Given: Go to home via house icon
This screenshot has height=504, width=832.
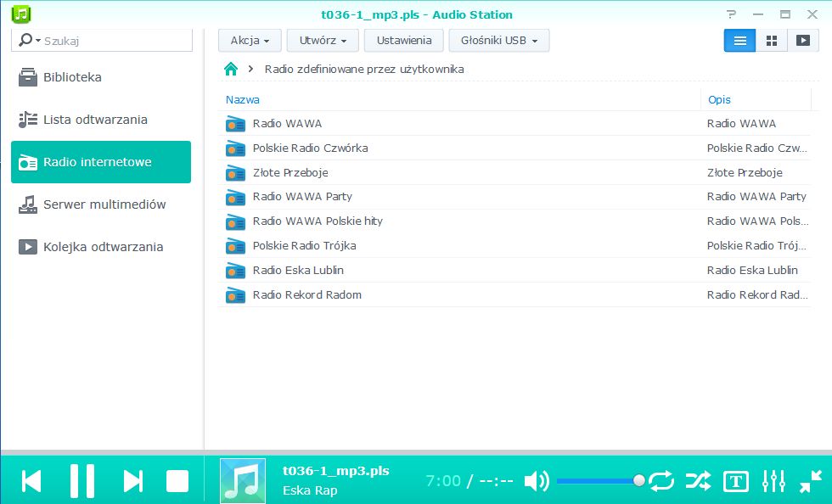Looking at the screenshot, I should pyautogui.click(x=231, y=69).
